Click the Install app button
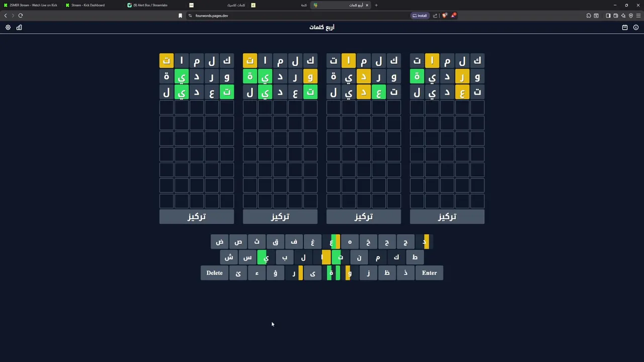The width and height of the screenshot is (644, 362). click(x=420, y=16)
